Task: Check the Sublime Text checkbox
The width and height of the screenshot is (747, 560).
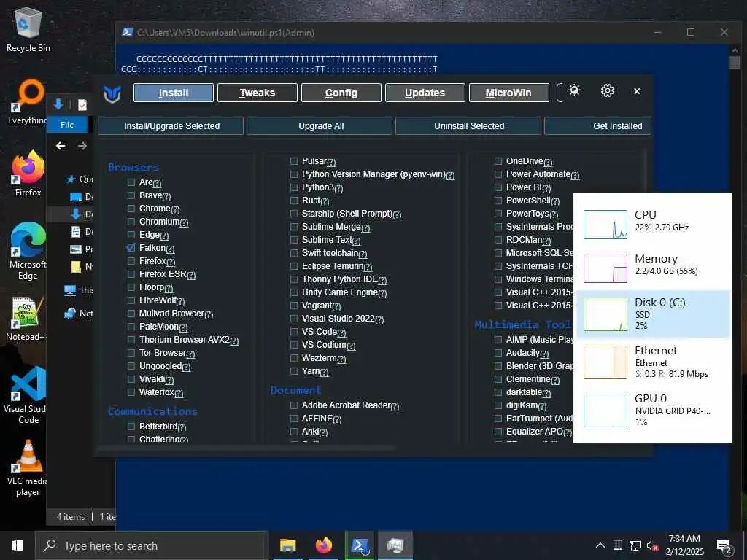Action: tap(294, 240)
